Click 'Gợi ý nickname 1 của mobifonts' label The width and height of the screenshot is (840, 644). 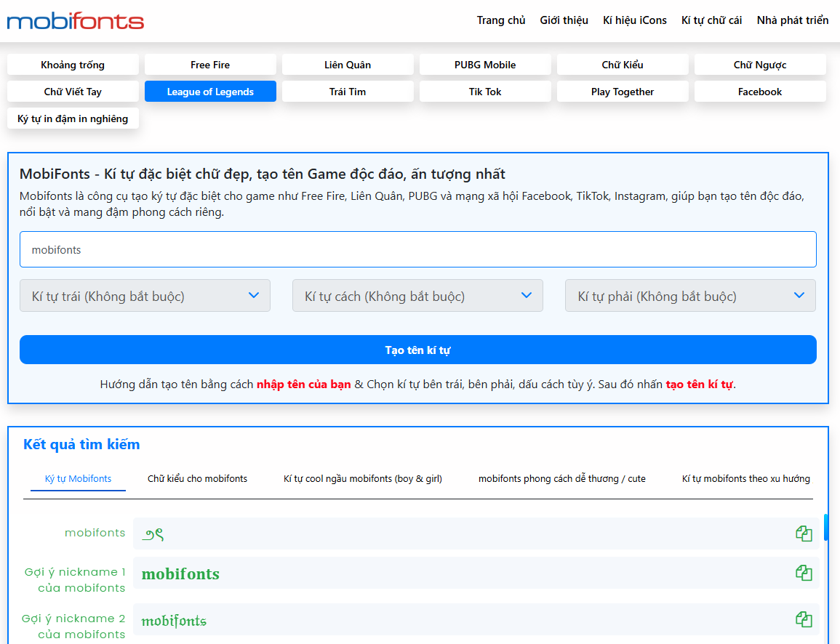pyautogui.click(x=75, y=580)
